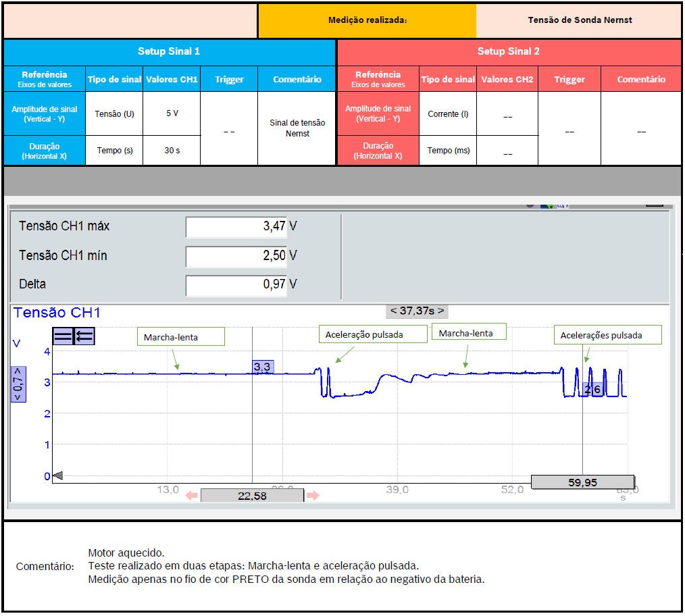Click the vertical 0,7 amplitude scale control
The image size is (685, 616).
pyautogui.click(x=18, y=384)
